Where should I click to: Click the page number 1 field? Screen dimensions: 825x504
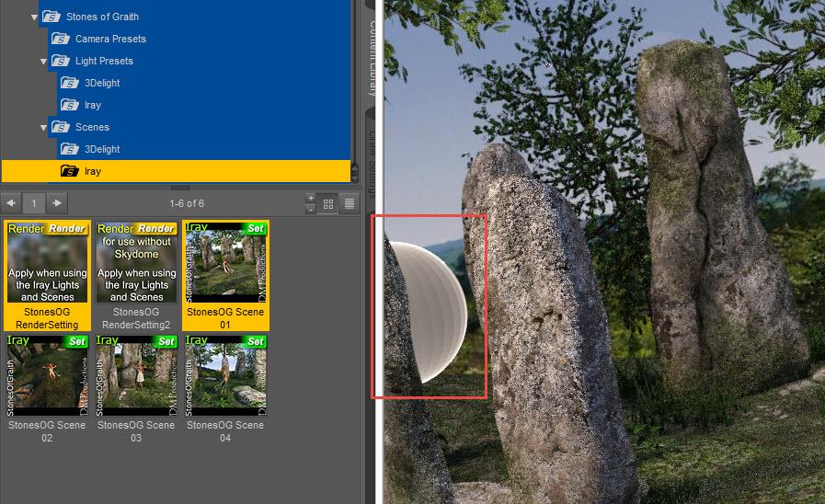coord(34,203)
